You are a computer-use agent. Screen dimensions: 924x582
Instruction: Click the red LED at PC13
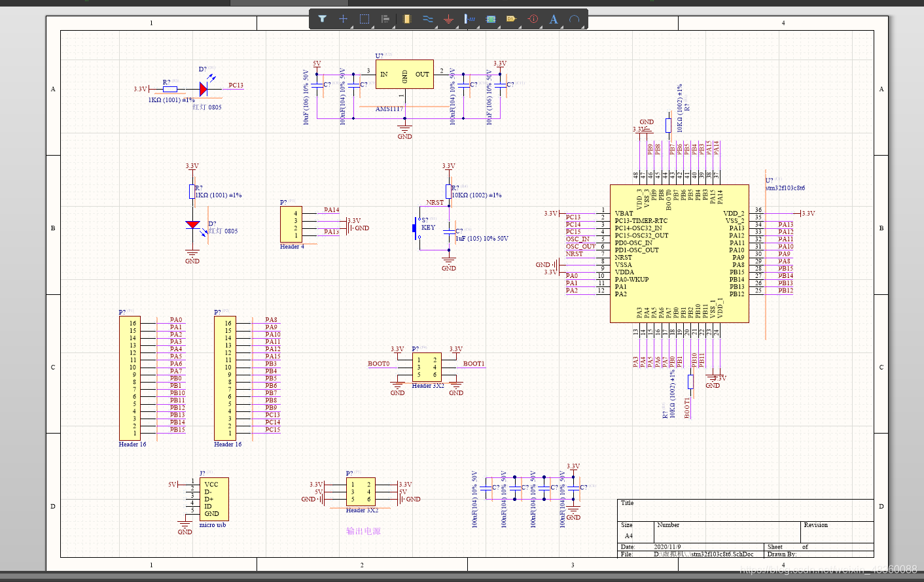[x=204, y=88]
